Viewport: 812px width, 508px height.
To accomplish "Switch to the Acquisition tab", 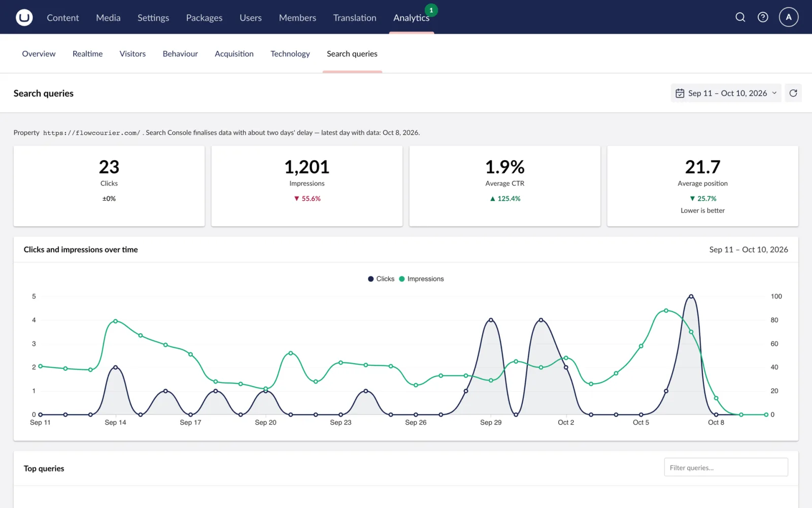I will [234, 54].
